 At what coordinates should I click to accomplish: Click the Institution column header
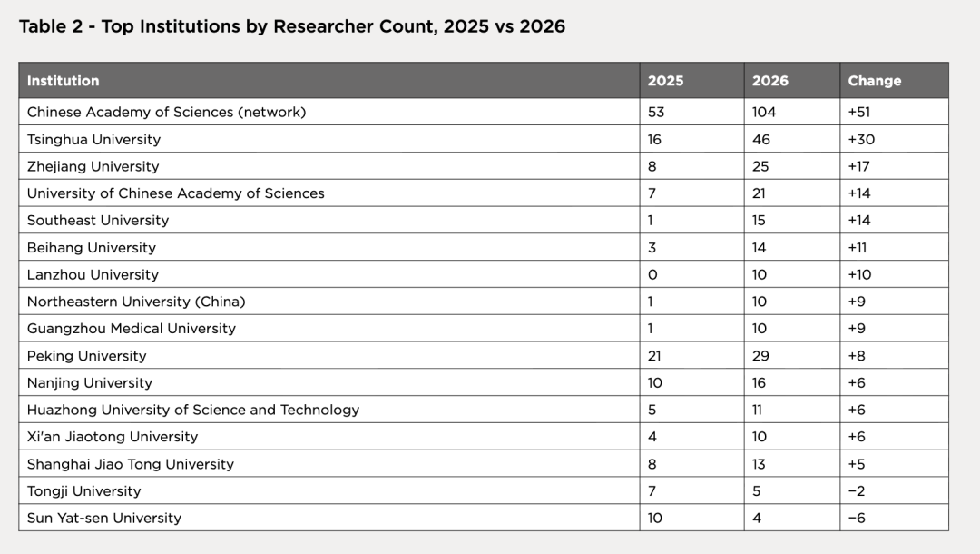pos(328,80)
